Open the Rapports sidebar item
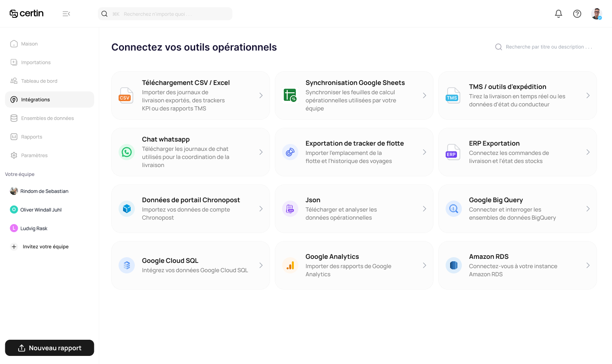The height and width of the screenshot is (364, 612). pyautogui.click(x=32, y=137)
